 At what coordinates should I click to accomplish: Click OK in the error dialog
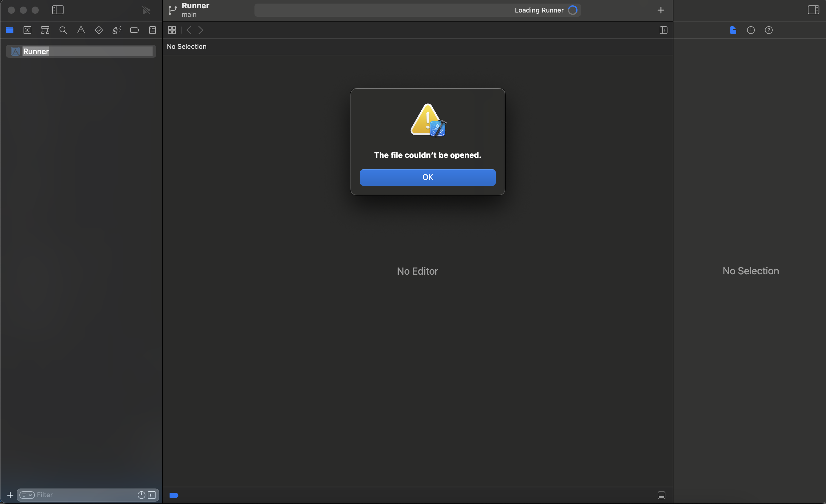(427, 177)
